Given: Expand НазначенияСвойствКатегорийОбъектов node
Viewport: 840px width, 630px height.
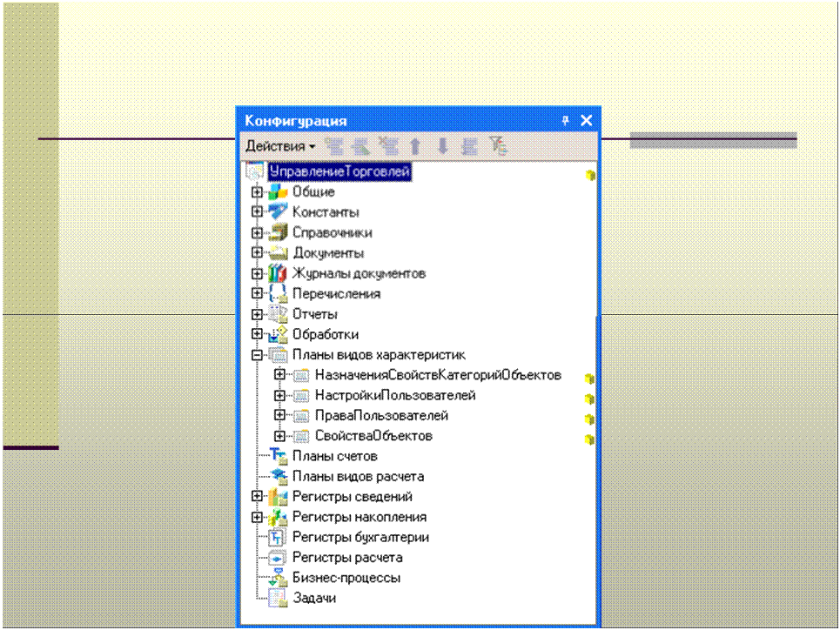Looking at the screenshot, I should pos(279,375).
